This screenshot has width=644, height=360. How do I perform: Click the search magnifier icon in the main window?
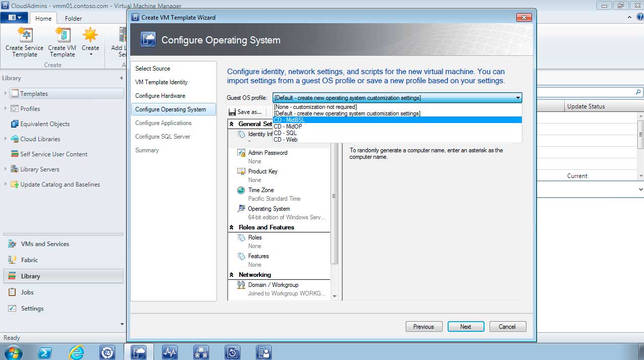(638, 92)
